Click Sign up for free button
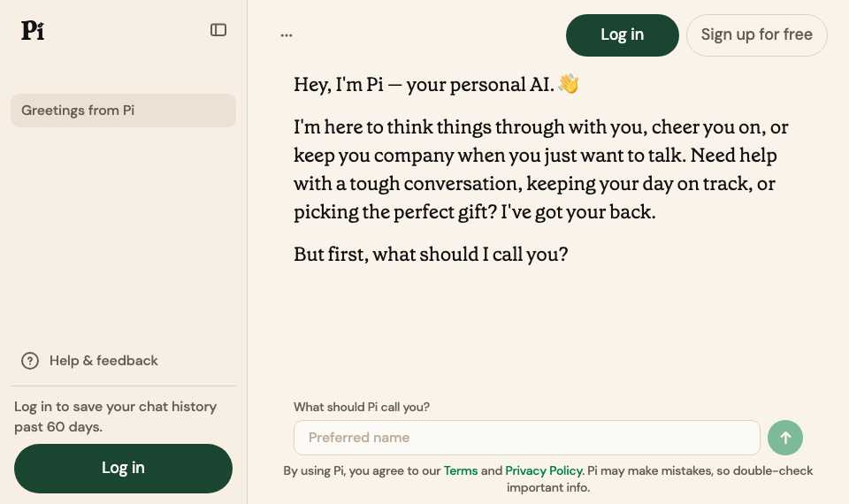Image resolution: width=849 pixels, height=504 pixels. [x=756, y=35]
